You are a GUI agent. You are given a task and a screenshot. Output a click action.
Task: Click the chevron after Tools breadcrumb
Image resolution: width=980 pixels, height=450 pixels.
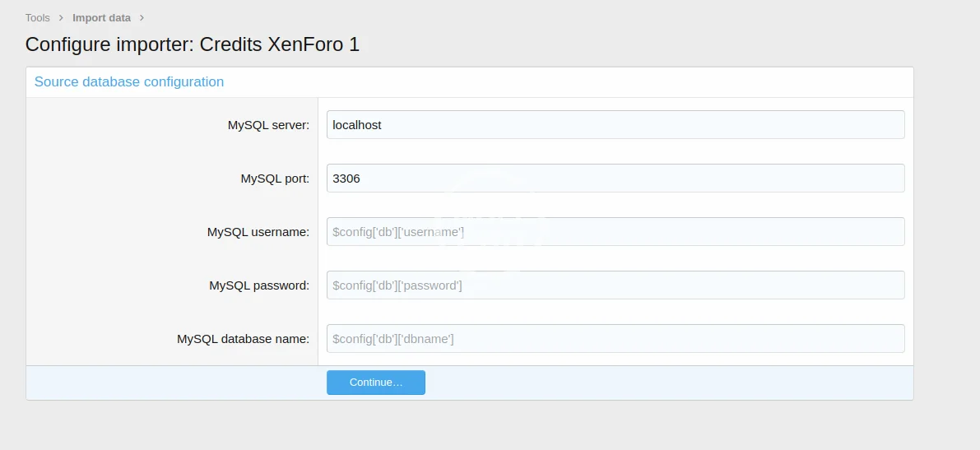pos(61,17)
